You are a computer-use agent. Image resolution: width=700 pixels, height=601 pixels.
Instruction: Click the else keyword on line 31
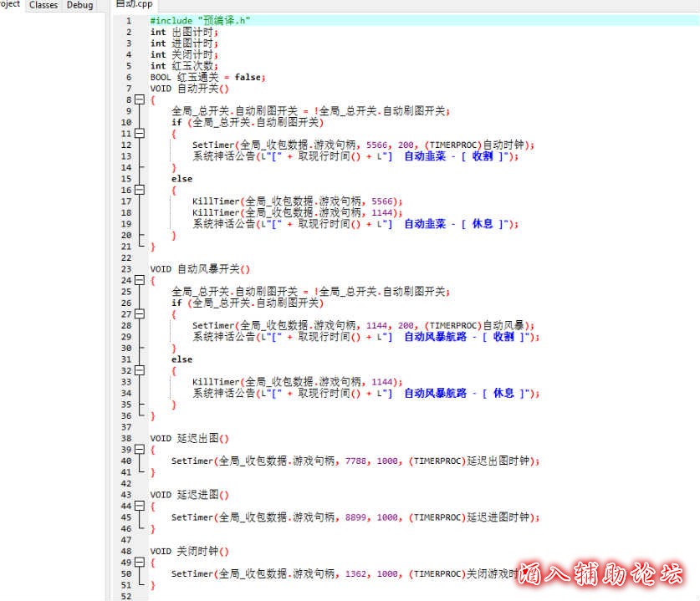click(181, 359)
